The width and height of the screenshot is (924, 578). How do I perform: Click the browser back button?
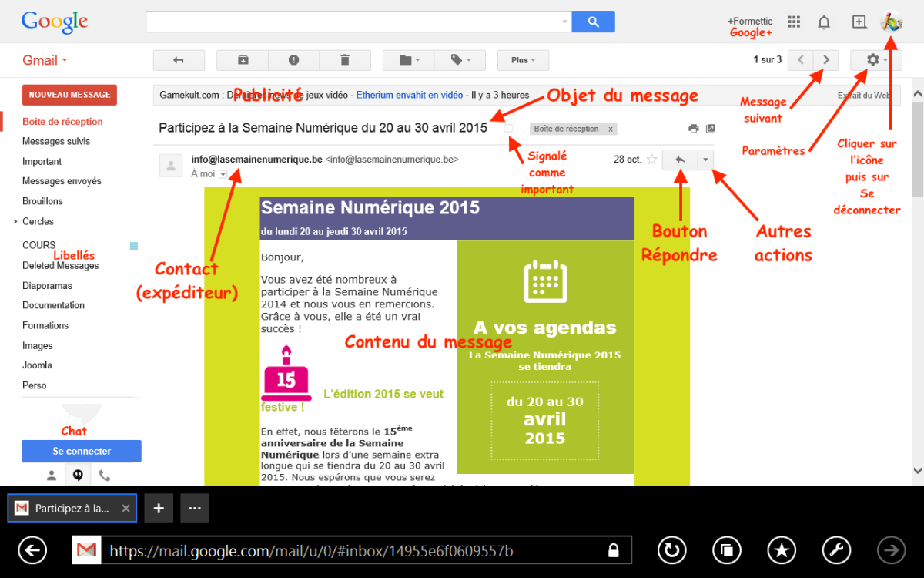pos(32,549)
